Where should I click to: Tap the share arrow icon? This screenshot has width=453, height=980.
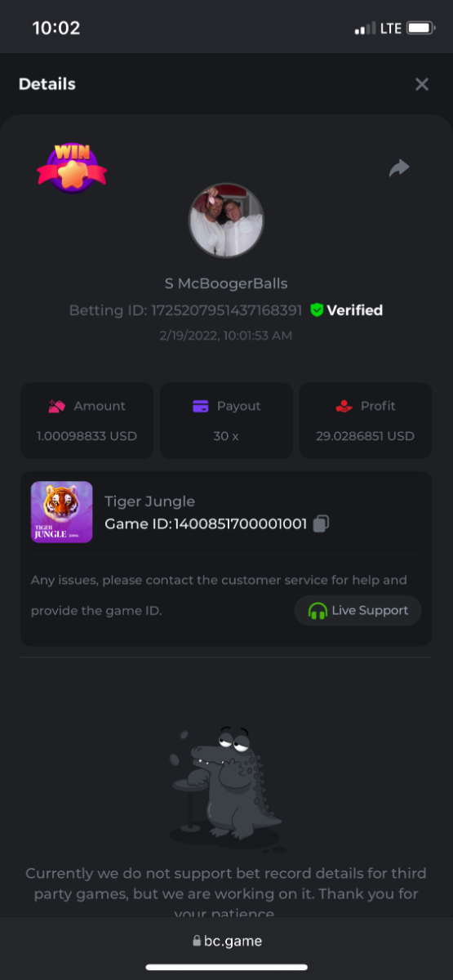pos(398,168)
